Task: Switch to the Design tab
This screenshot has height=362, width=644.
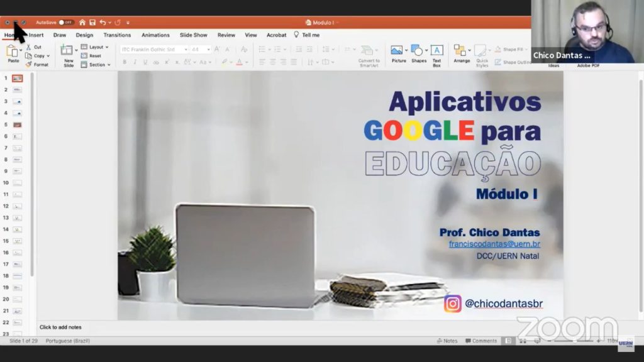Action: [x=84, y=35]
